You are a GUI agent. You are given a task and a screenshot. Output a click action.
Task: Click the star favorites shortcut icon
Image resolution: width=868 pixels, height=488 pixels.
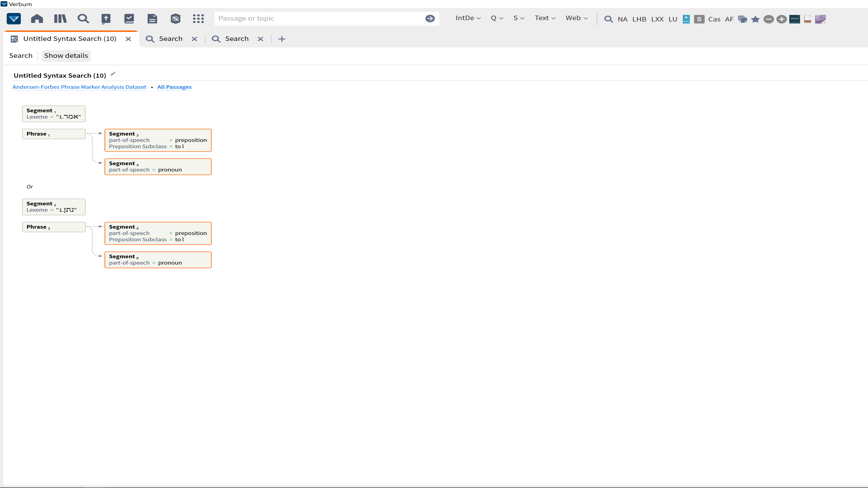(x=755, y=19)
